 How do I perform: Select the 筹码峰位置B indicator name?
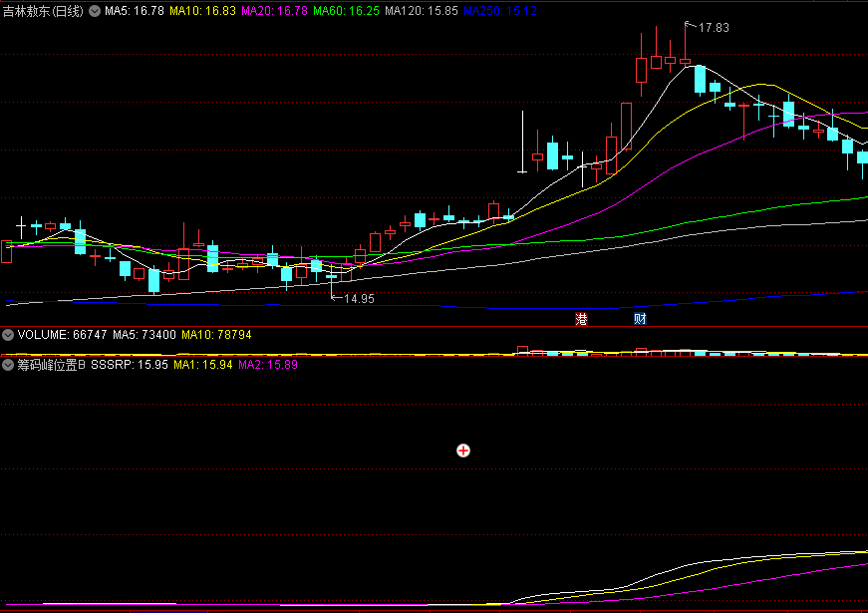point(52,365)
